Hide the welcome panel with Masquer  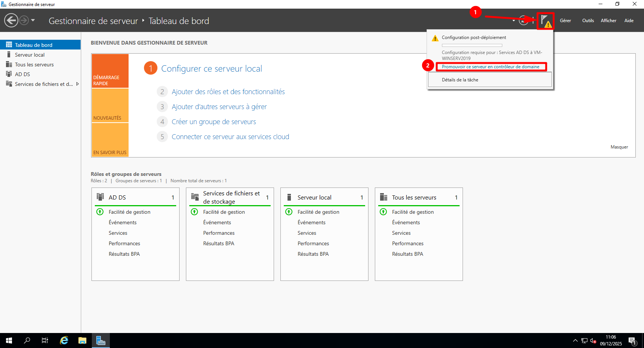[x=619, y=147]
